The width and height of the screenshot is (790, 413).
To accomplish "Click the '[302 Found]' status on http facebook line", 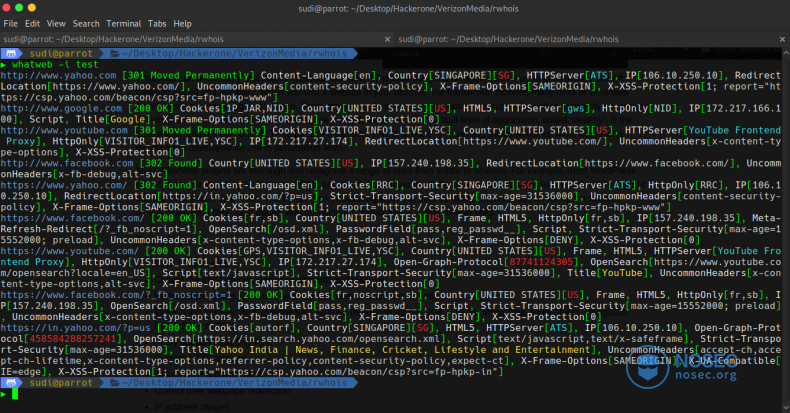I will pos(171,163).
